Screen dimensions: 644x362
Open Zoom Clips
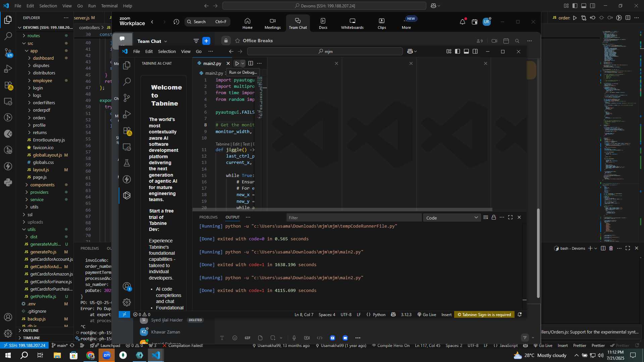(x=382, y=23)
